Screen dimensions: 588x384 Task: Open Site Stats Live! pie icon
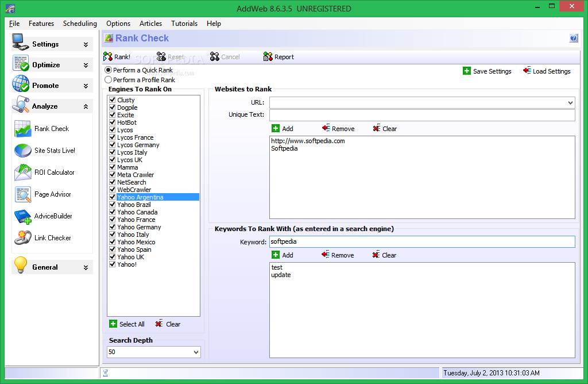coord(23,151)
